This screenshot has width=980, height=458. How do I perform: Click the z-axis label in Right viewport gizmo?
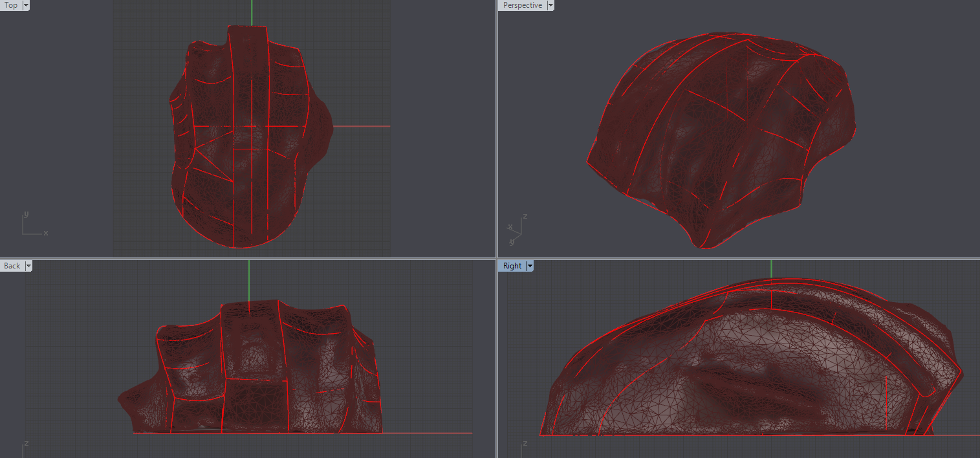coord(525,443)
